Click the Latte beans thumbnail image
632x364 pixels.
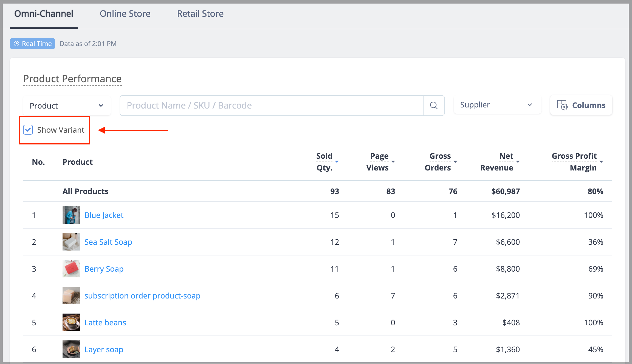[71, 322]
